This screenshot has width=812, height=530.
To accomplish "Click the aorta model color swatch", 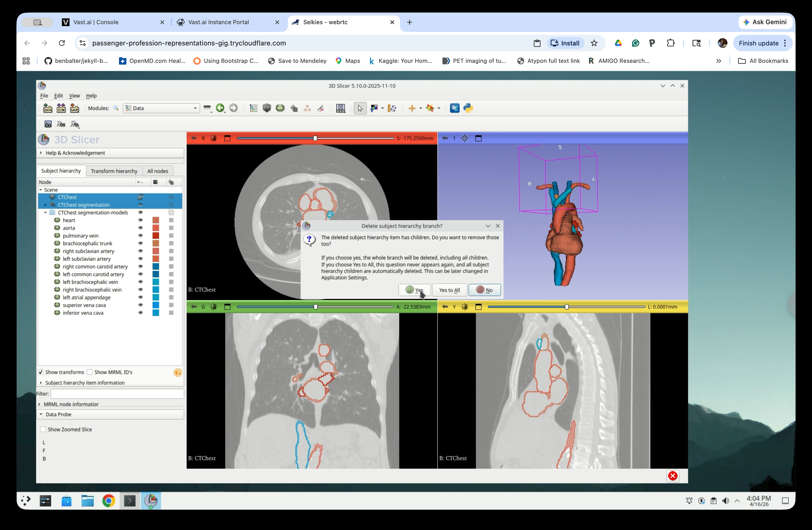I will click(156, 228).
